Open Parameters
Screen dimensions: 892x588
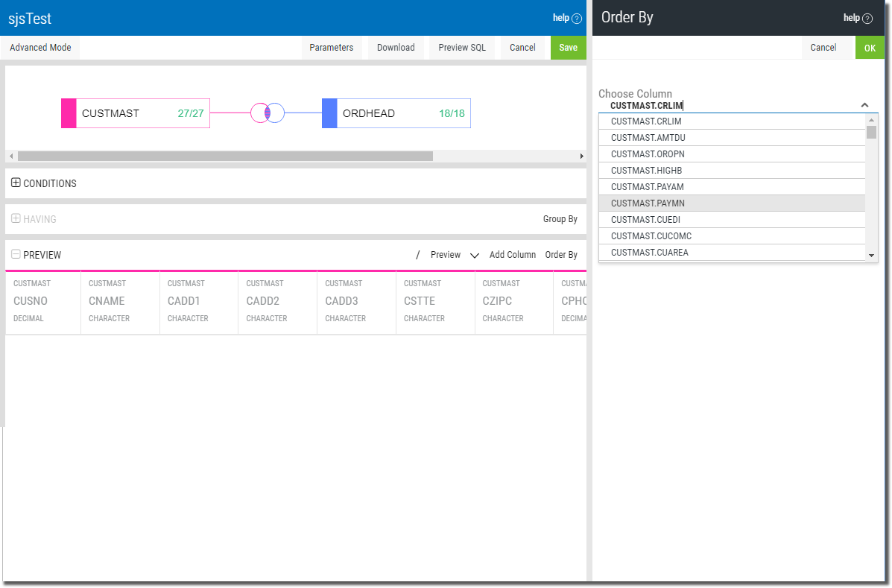coord(331,48)
